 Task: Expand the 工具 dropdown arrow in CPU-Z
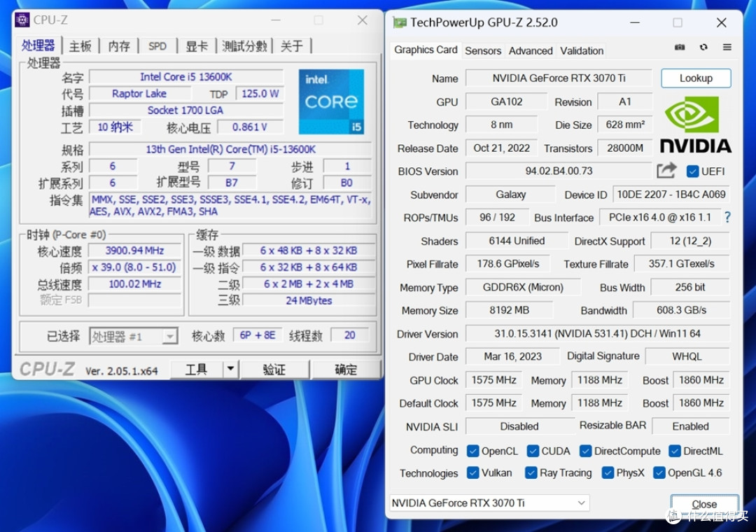(230, 370)
